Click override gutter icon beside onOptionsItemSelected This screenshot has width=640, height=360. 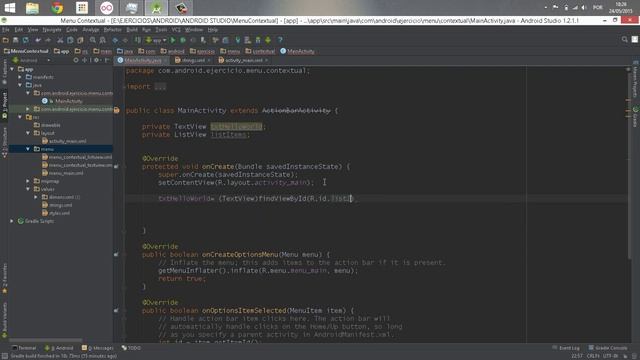point(116,311)
